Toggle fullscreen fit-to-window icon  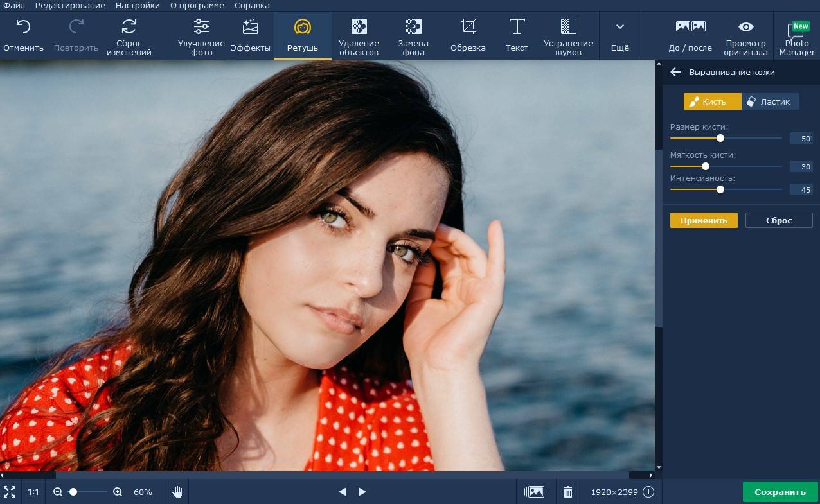(10, 492)
